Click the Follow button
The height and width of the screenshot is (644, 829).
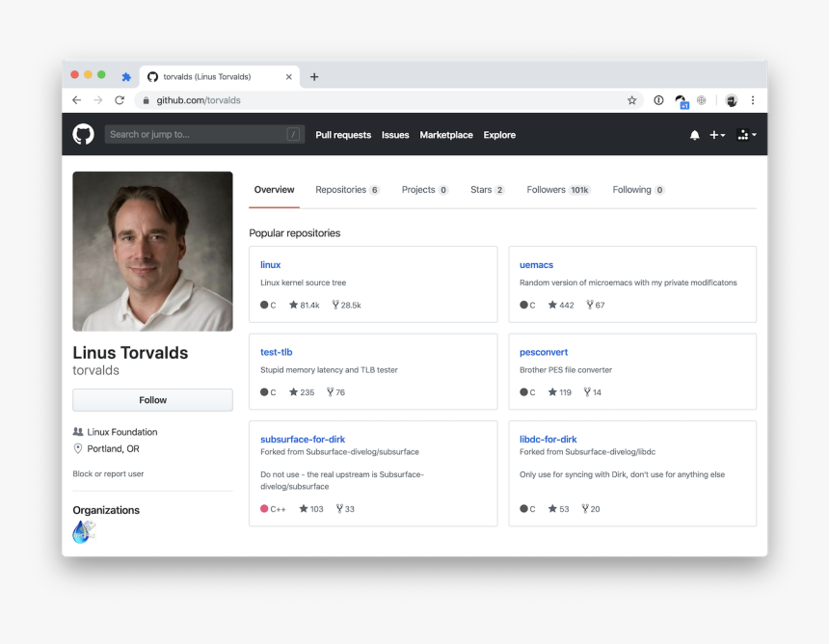[x=153, y=400]
